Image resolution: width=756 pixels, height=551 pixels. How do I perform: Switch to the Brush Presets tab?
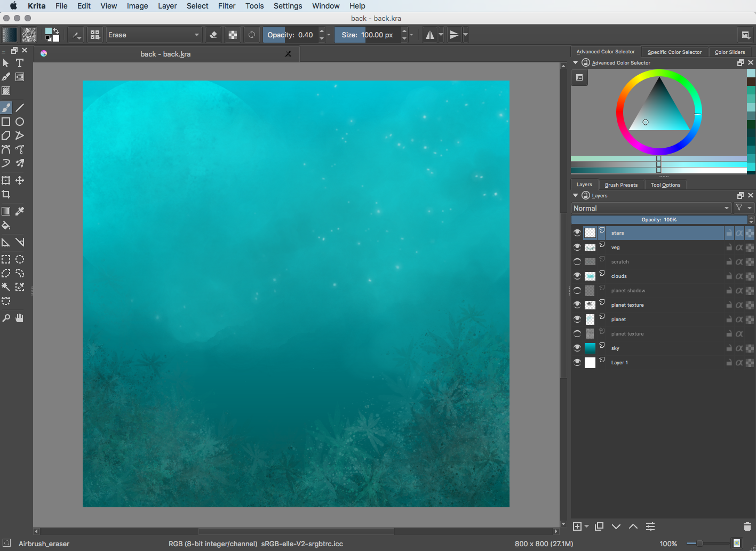click(x=621, y=185)
